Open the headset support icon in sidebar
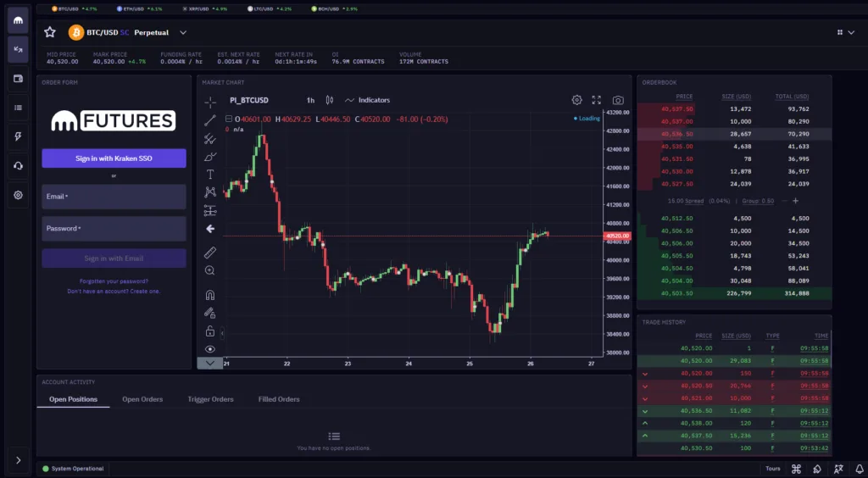The image size is (868, 478). pyautogui.click(x=19, y=166)
